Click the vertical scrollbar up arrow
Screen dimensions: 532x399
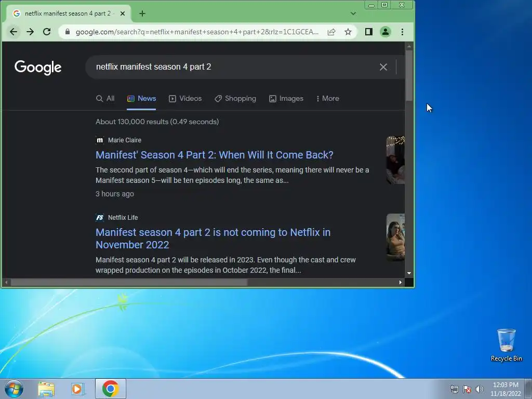click(409, 46)
